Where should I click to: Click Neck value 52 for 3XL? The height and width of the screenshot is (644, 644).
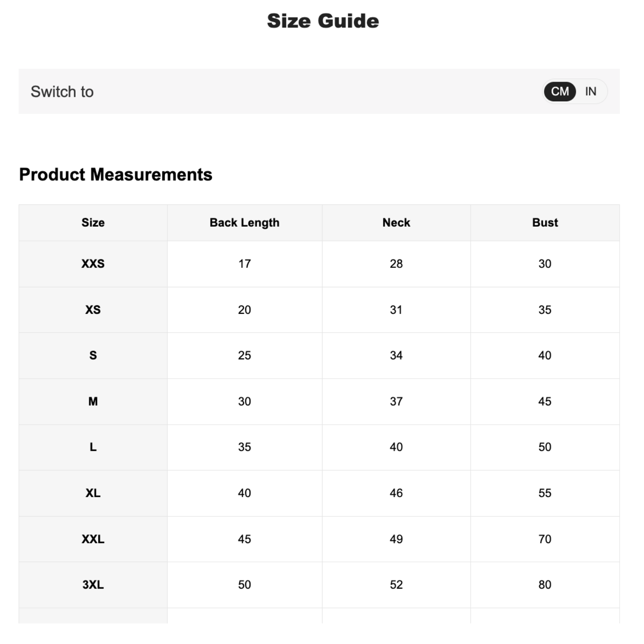396,584
